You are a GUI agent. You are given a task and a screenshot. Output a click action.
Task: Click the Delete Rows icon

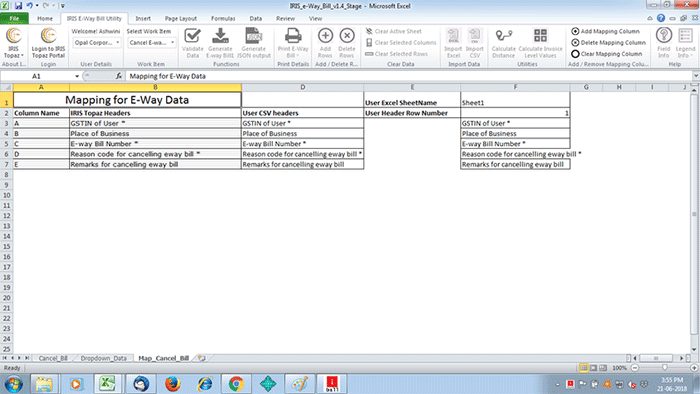pyautogui.click(x=346, y=43)
